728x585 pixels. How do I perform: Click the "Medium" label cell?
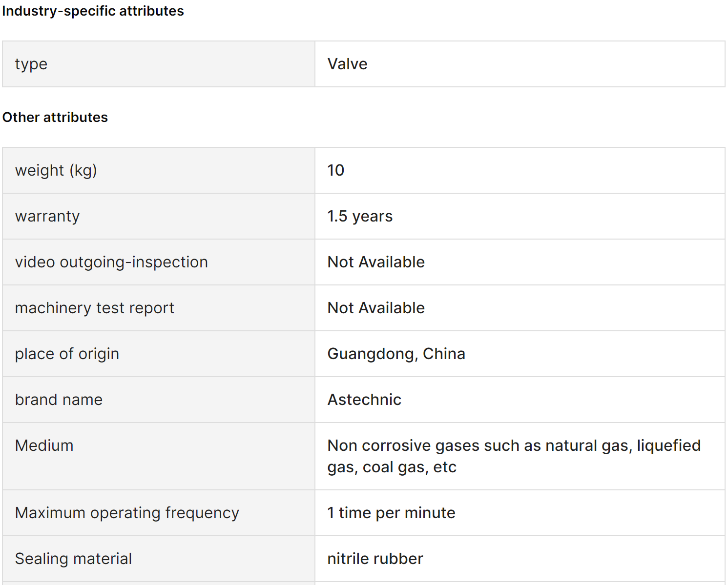coord(44,445)
